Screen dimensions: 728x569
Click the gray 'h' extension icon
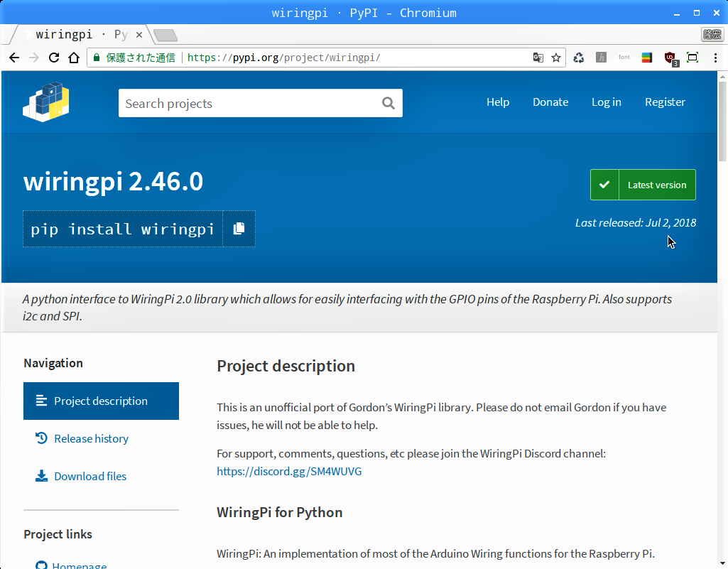[602, 58]
